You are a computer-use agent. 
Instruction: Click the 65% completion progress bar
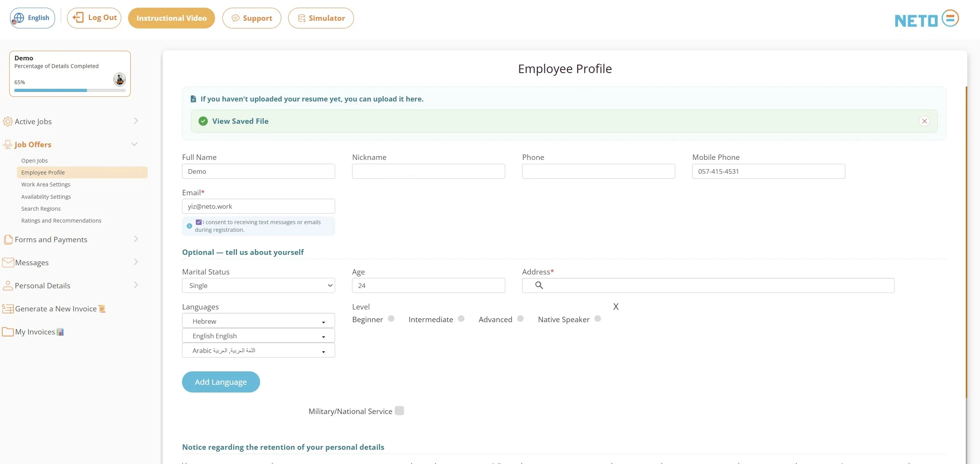click(x=70, y=90)
